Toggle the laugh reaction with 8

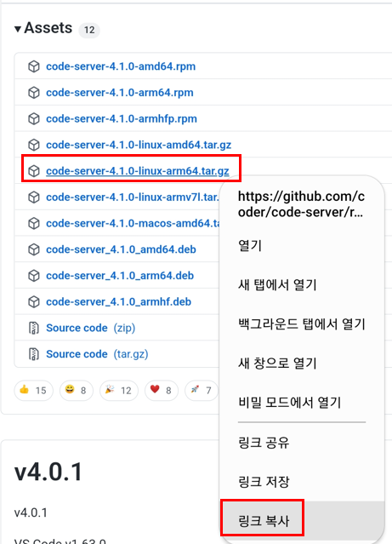[77, 390]
